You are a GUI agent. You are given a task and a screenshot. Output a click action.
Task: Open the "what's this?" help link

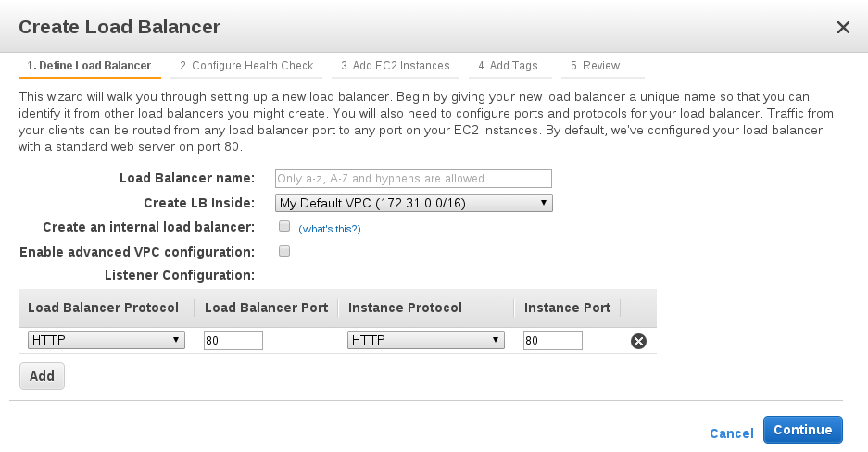329,229
